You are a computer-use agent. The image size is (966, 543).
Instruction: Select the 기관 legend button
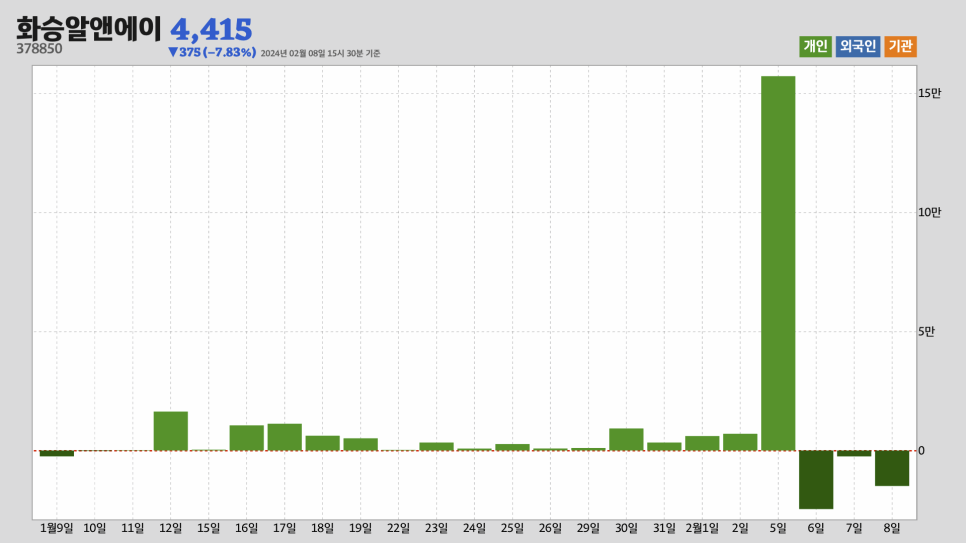[x=900, y=46]
